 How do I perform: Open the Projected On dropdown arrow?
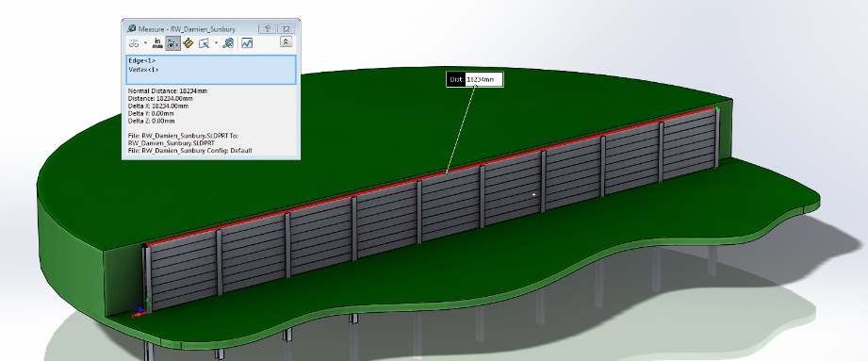[x=216, y=42]
